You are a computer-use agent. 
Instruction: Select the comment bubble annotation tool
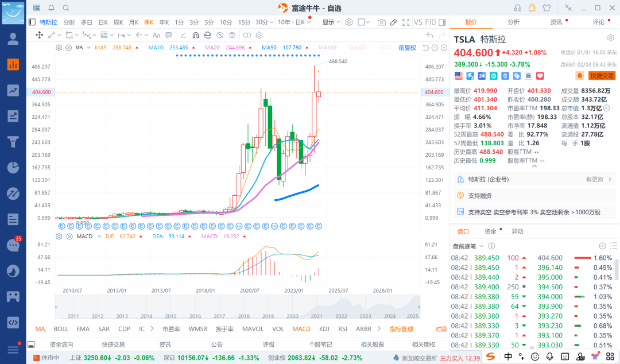click(x=168, y=35)
